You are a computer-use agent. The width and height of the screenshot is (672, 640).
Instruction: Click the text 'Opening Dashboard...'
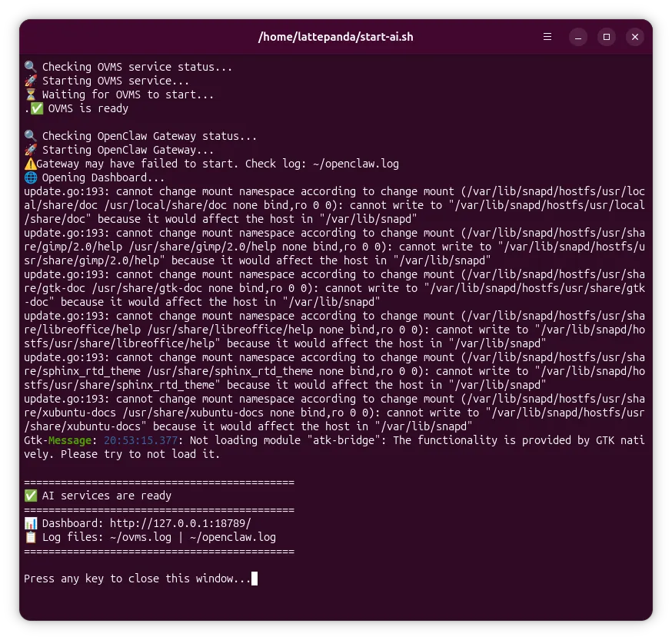coord(103,177)
